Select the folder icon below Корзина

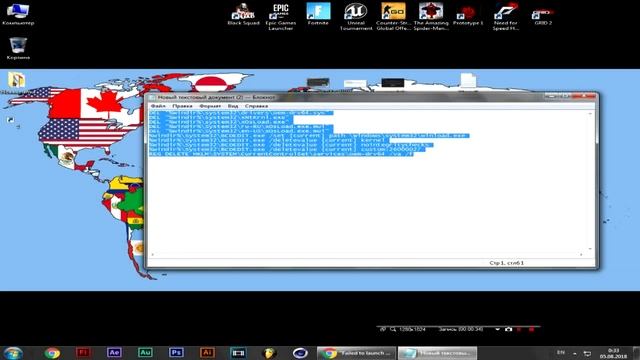(x=17, y=80)
